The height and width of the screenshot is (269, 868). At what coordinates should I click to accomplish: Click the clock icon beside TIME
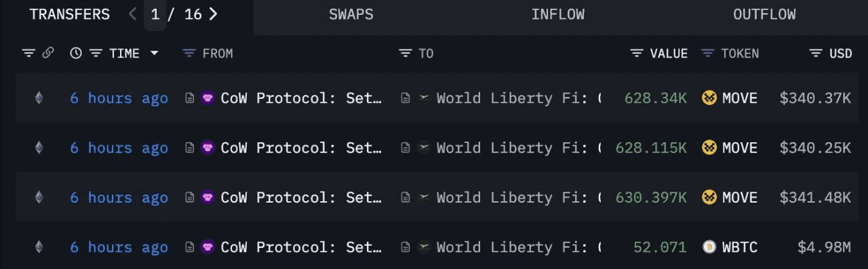click(76, 53)
